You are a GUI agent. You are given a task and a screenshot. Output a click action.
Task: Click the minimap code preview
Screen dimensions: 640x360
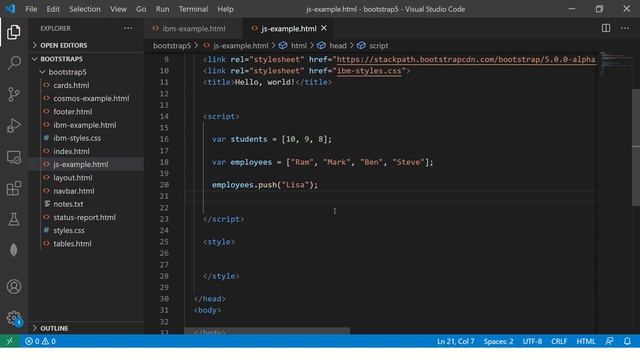614,63
